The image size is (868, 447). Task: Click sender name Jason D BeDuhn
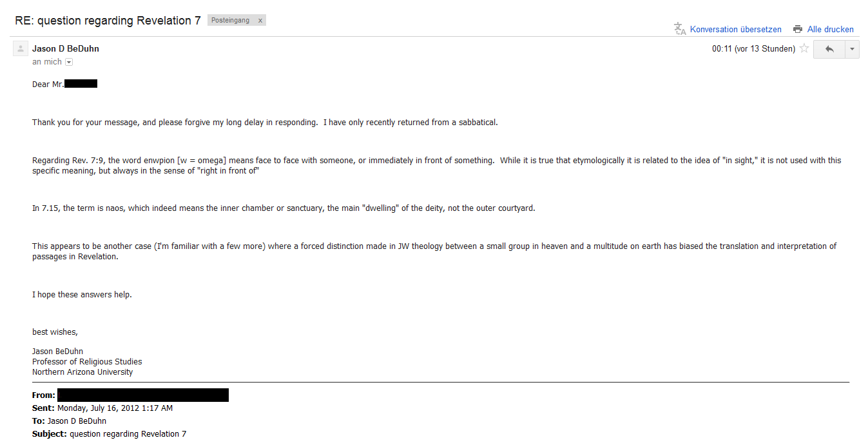[x=66, y=48]
